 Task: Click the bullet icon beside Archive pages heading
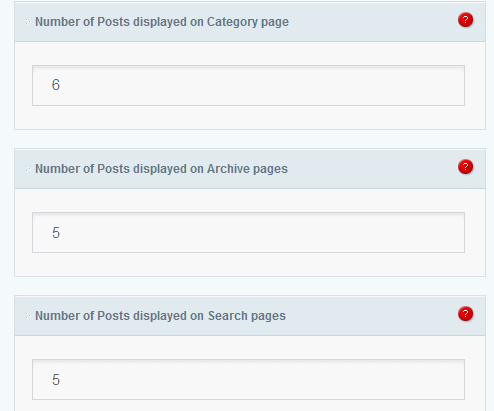[x=28, y=169]
